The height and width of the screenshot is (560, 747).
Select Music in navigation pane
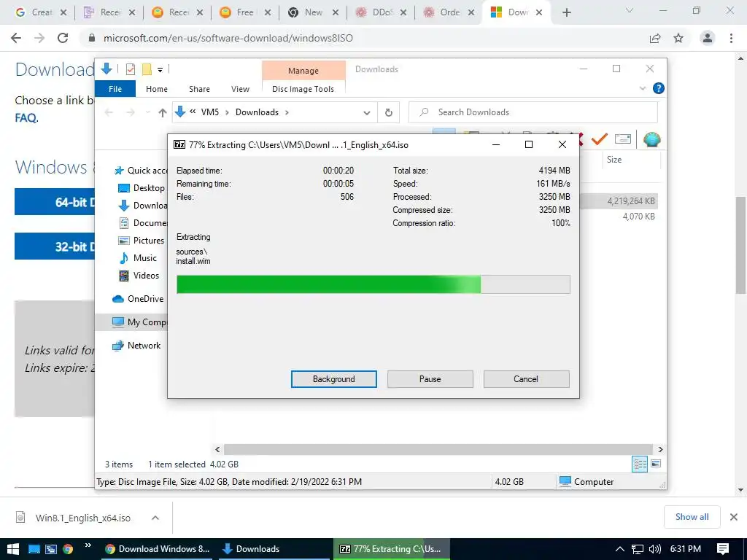tap(138, 258)
